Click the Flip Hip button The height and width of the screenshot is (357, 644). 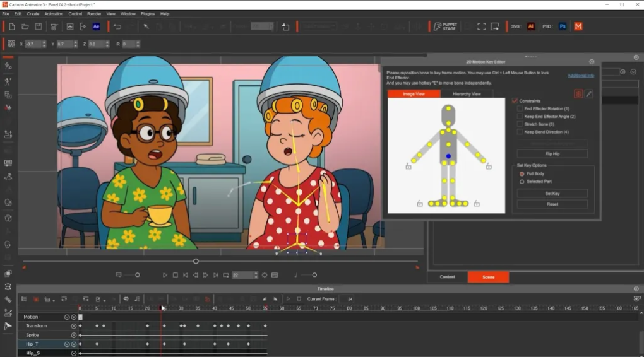click(x=552, y=154)
